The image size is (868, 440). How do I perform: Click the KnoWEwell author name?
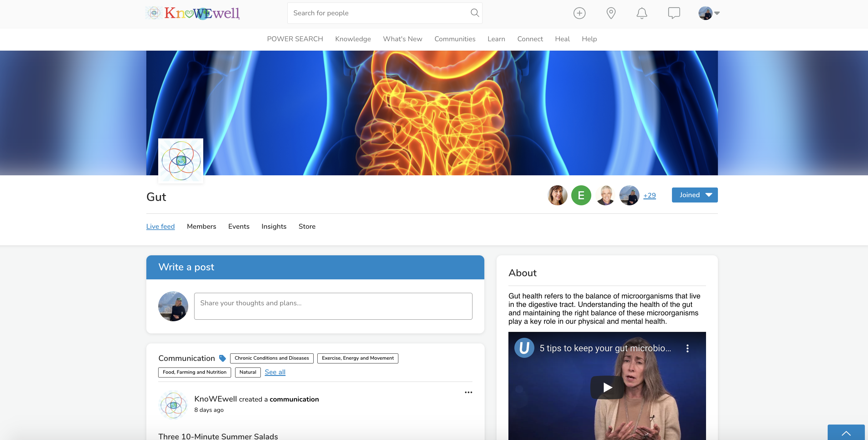pos(215,399)
